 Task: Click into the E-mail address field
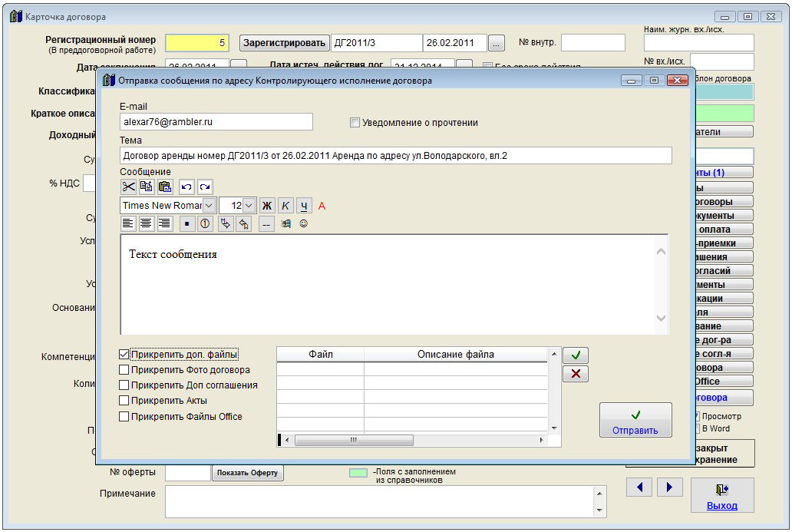216,121
